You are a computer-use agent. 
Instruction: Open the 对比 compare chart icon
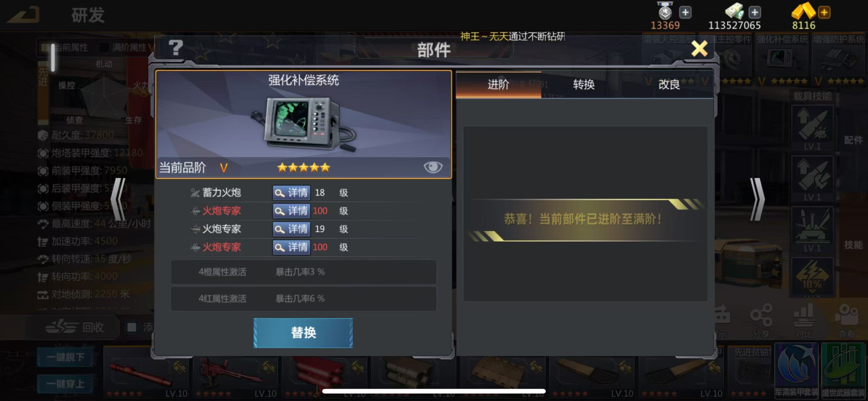pos(804,321)
